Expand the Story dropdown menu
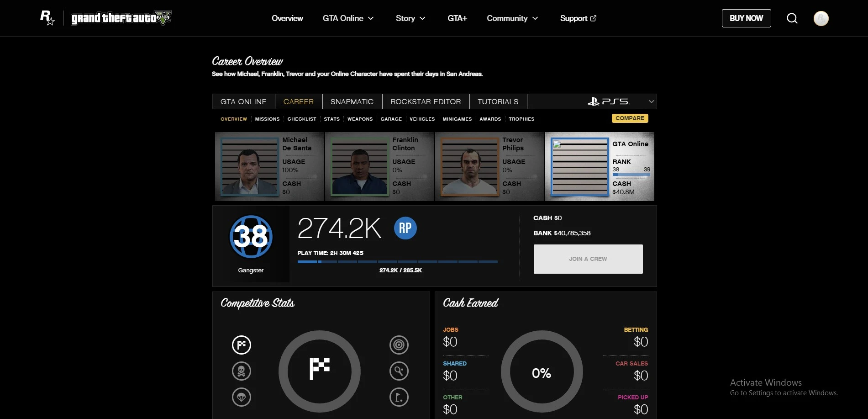Screen dimensions: 868x419 pos(410,18)
